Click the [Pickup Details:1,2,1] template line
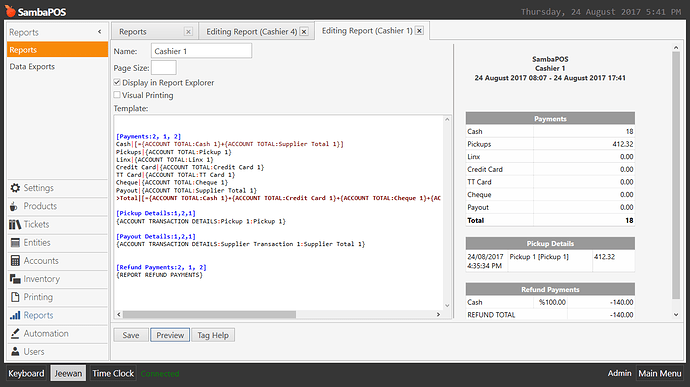This screenshot has height=387, width=690. click(156, 213)
